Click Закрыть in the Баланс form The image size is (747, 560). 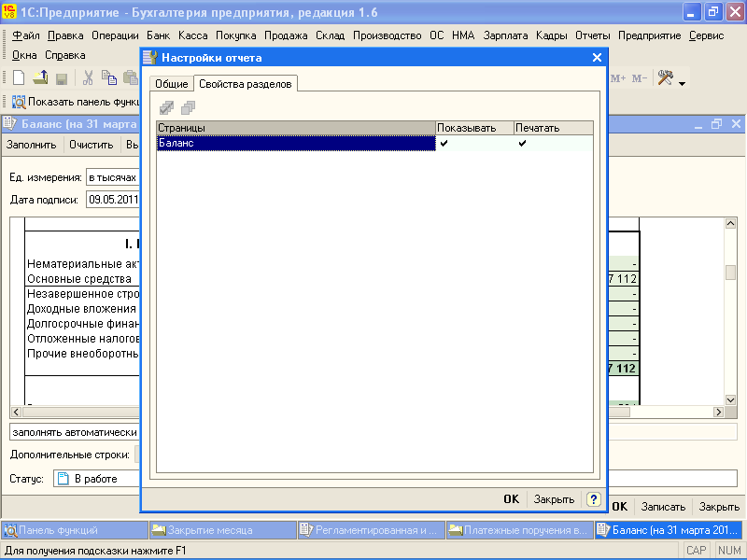719,507
